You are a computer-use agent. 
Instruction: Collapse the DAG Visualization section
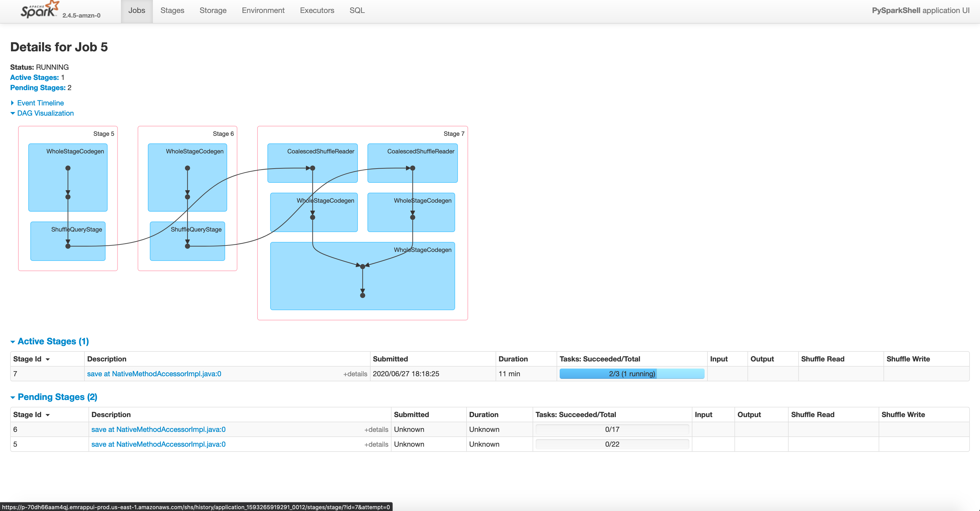pyautogui.click(x=45, y=113)
